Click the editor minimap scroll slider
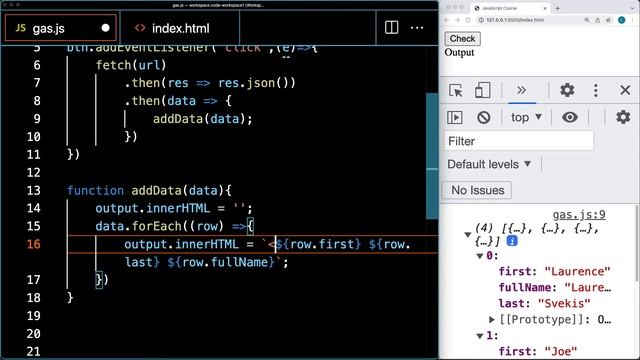The width and height of the screenshot is (640, 360). tap(432, 156)
